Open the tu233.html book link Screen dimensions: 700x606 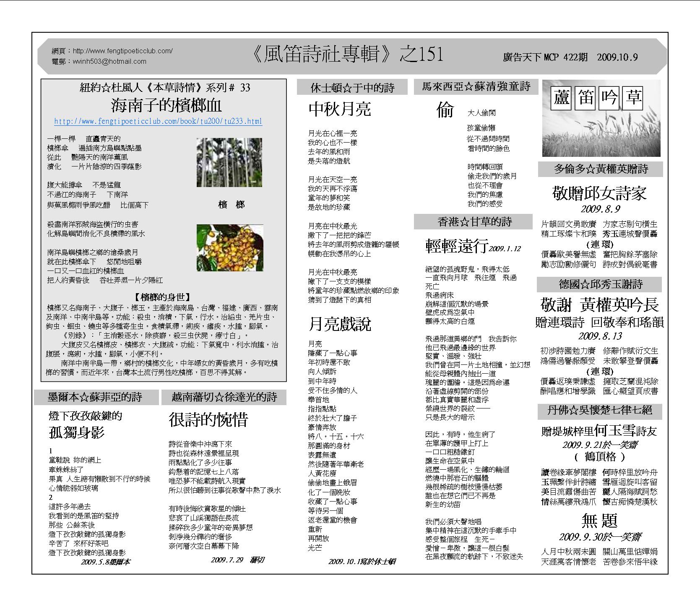pyautogui.click(x=158, y=121)
